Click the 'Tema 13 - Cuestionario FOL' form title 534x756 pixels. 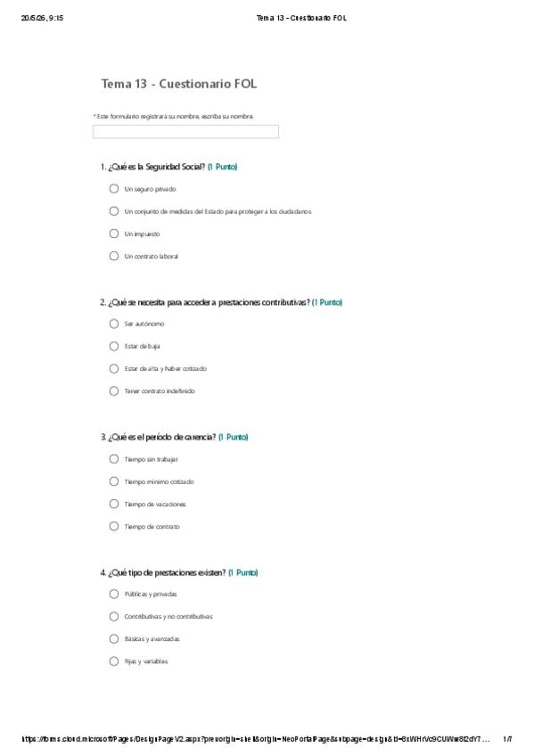(179, 84)
